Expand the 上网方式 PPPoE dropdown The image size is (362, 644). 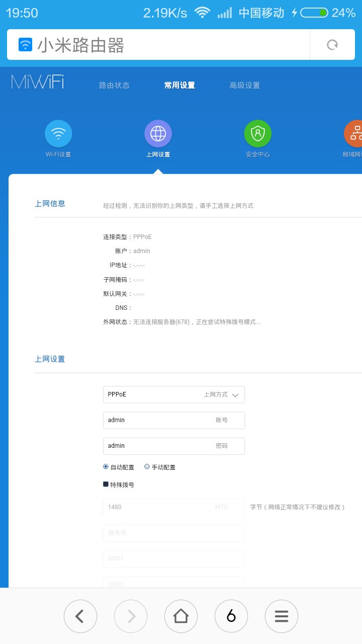pos(174,394)
